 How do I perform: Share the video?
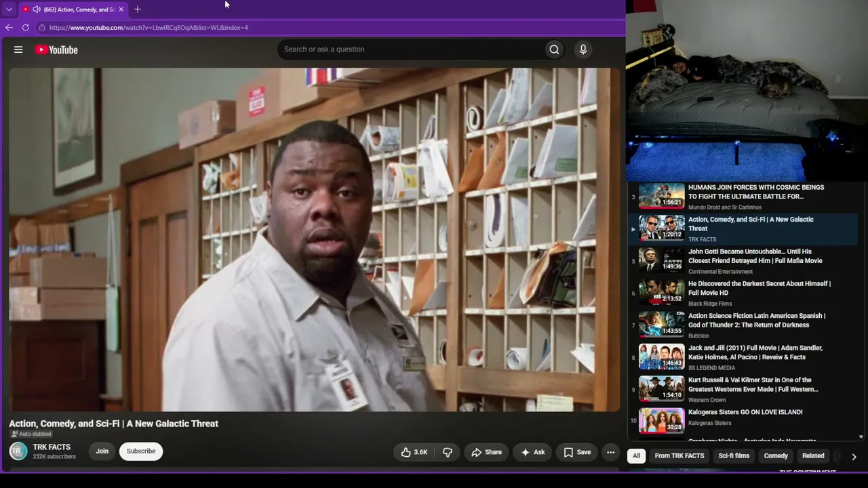(486, 452)
